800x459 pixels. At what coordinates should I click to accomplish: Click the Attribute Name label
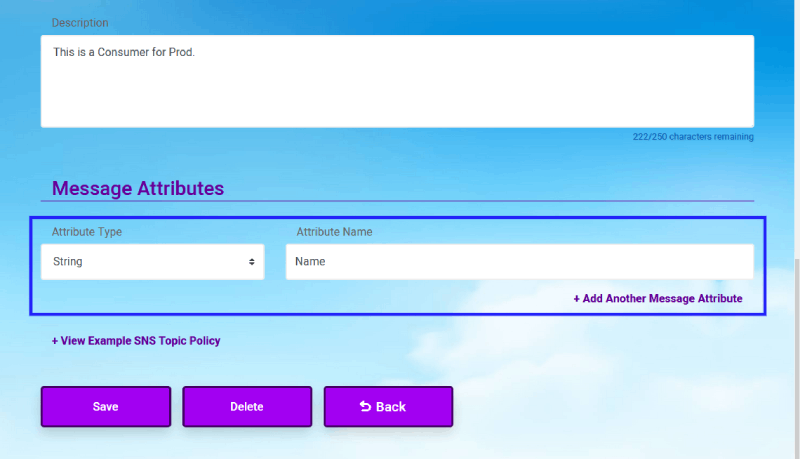pos(334,232)
